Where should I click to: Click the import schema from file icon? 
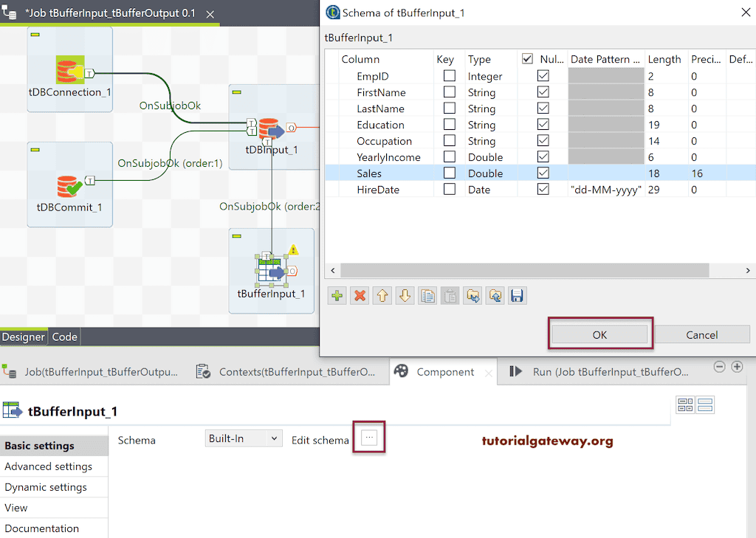tap(472, 295)
